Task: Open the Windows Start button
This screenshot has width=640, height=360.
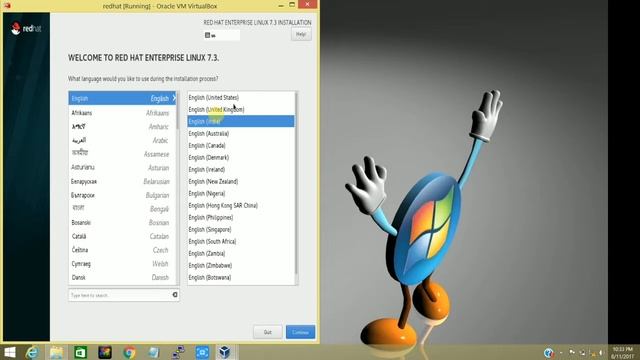Action: pyautogui.click(x=9, y=352)
